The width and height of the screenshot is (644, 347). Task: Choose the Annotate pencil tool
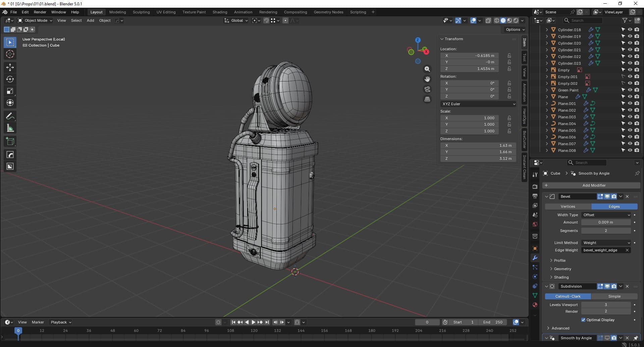coord(10,116)
